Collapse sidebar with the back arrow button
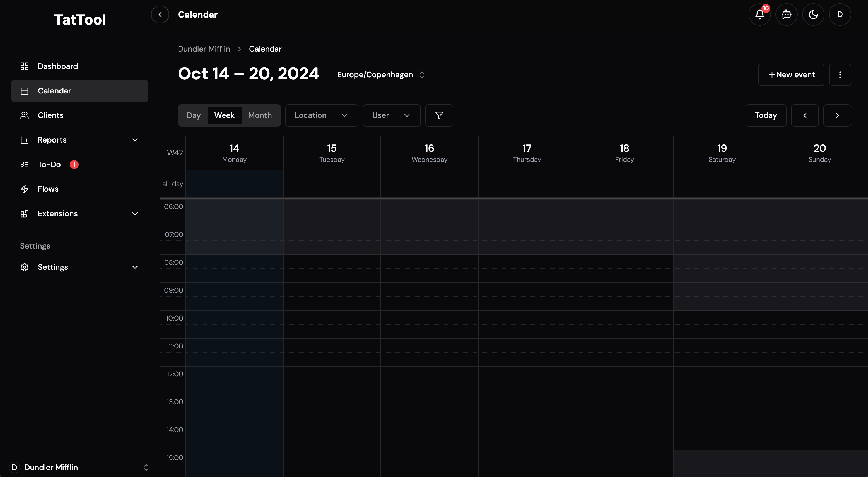Screen dimensions: 868x477 (160, 15)
